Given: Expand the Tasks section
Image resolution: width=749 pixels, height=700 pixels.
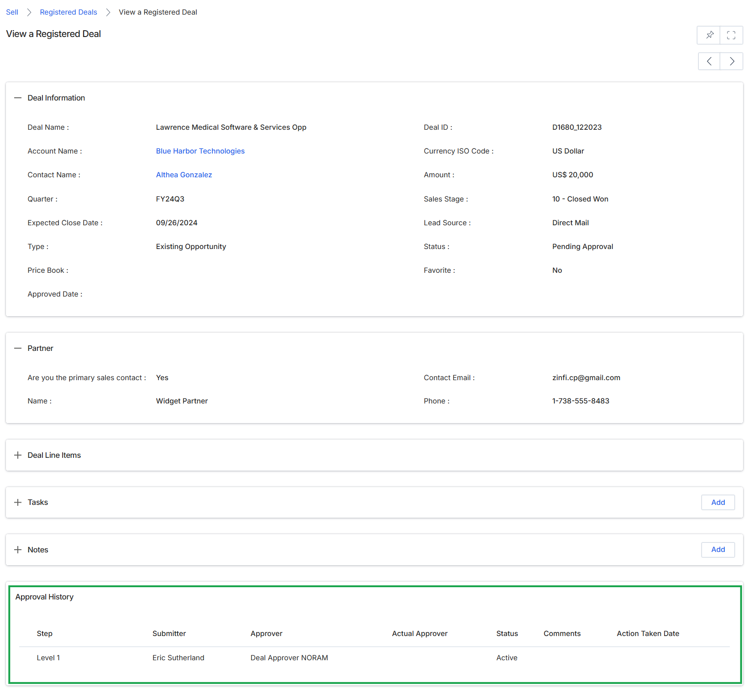Looking at the screenshot, I should click(x=18, y=502).
